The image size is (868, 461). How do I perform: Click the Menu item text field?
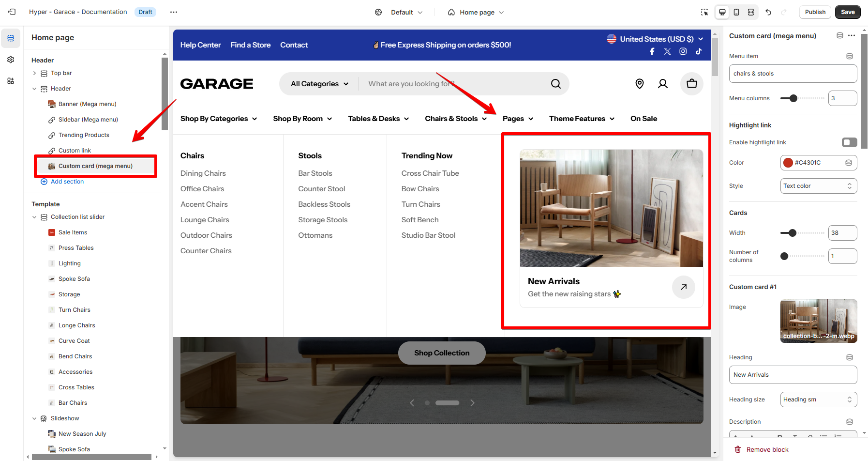[x=793, y=74]
